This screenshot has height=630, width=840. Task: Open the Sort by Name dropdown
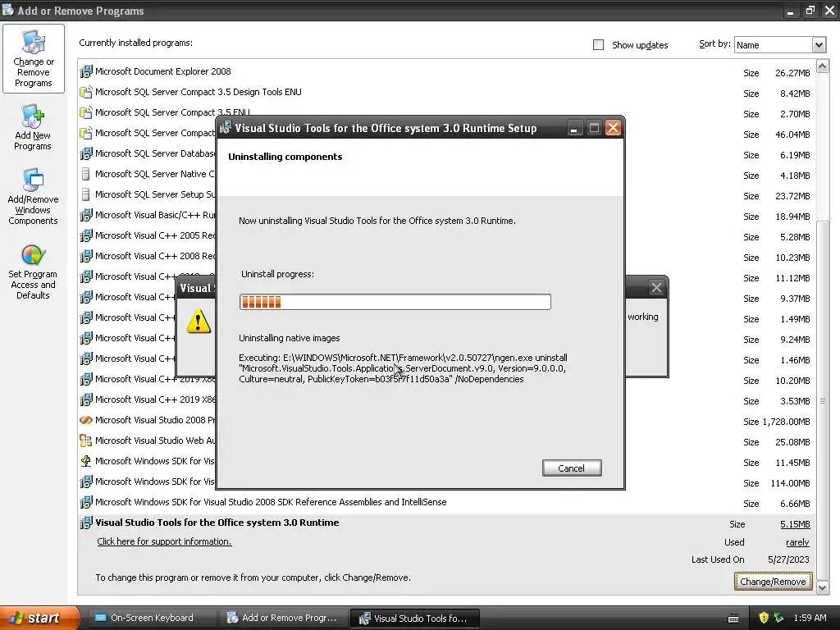819,45
